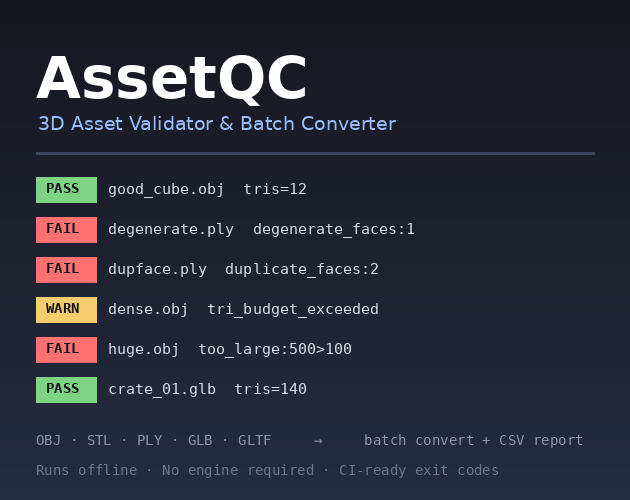This screenshot has height=500, width=630.
Task: Click the batch convert + CSV report text
Action: (x=473, y=440)
